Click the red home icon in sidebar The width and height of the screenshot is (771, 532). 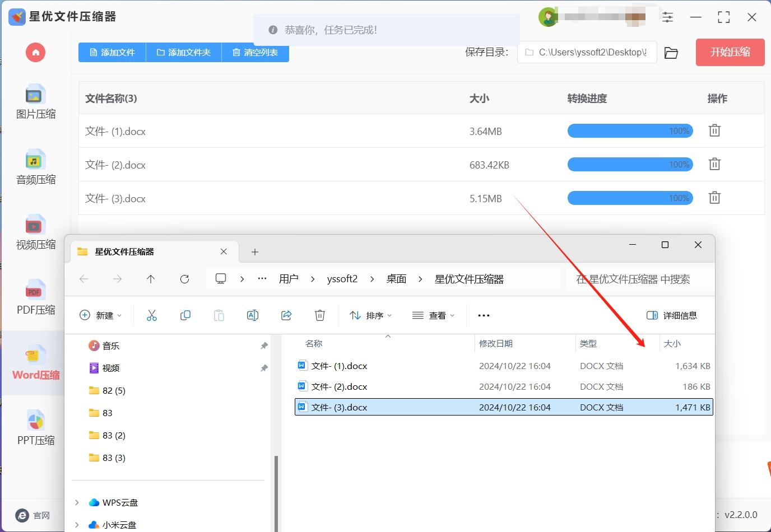[35, 53]
